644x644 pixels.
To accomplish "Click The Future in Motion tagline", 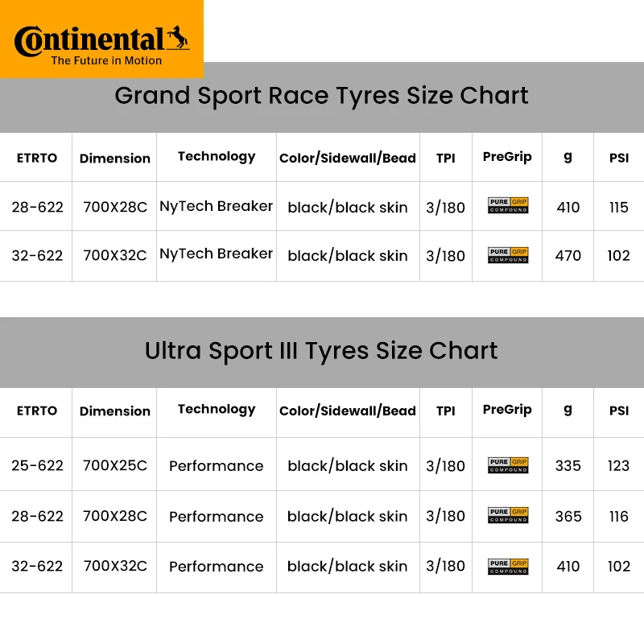I will coord(106,60).
